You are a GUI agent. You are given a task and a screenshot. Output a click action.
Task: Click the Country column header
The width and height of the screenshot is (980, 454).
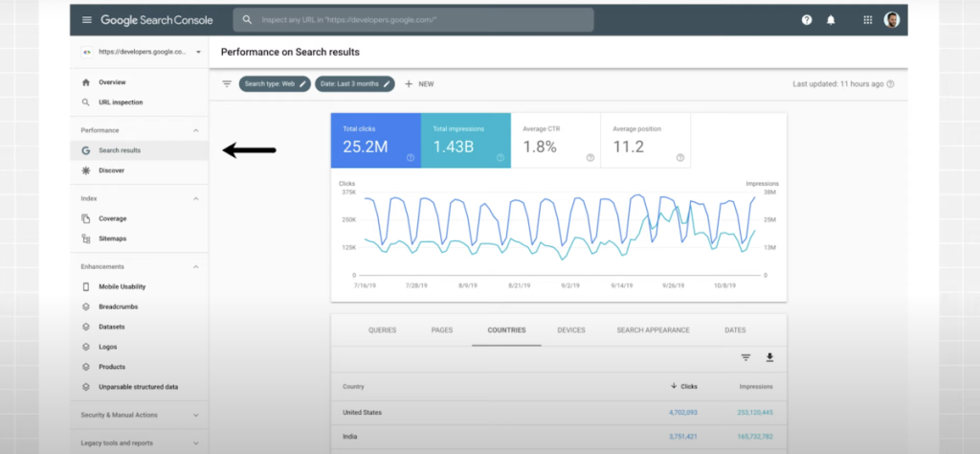pyautogui.click(x=353, y=386)
